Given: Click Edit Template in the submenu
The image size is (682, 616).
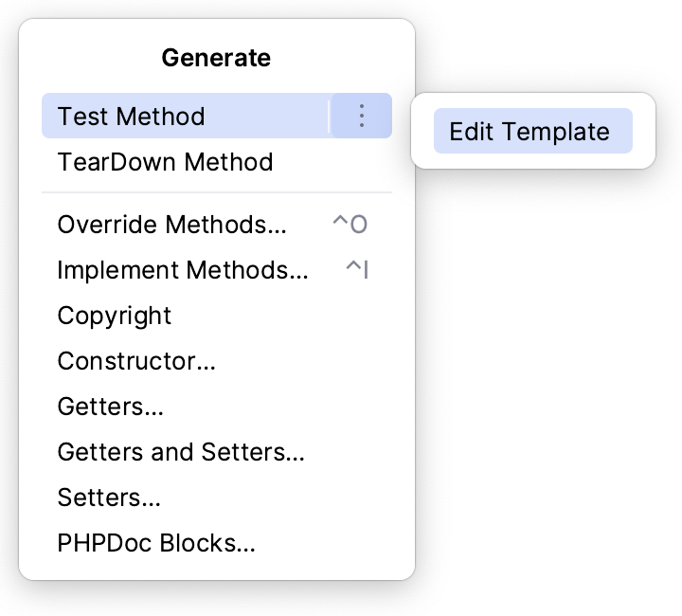Looking at the screenshot, I should (529, 132).
